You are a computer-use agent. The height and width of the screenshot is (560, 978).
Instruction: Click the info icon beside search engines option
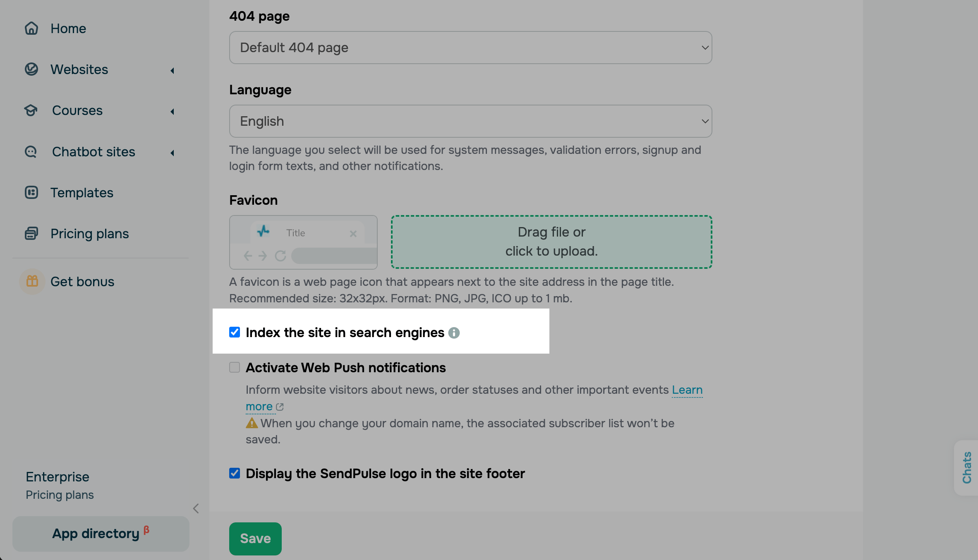coord(454,333)
